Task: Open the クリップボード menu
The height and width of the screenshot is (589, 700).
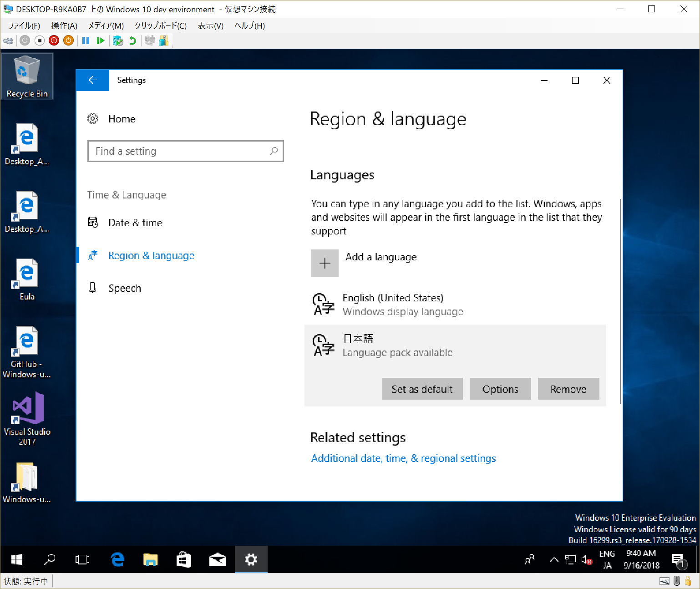Action: pyautogui.click(x=160, y=26)
